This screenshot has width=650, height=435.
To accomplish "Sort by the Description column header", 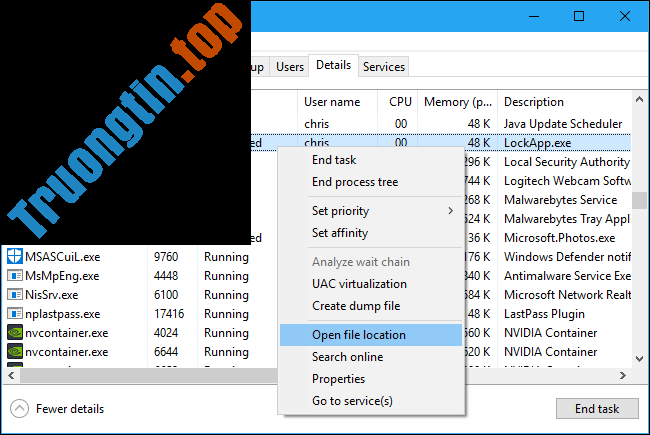I will point(564,102).
